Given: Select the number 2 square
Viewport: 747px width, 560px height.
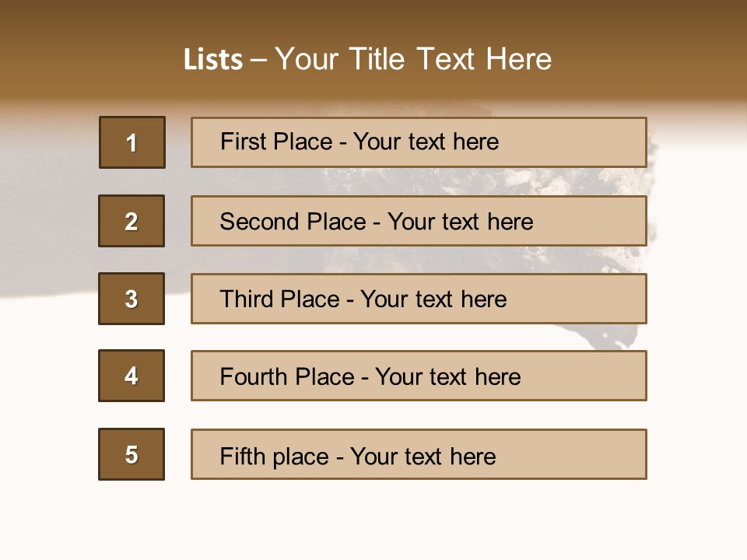Looking at the screenshot, I should [132, 221].
